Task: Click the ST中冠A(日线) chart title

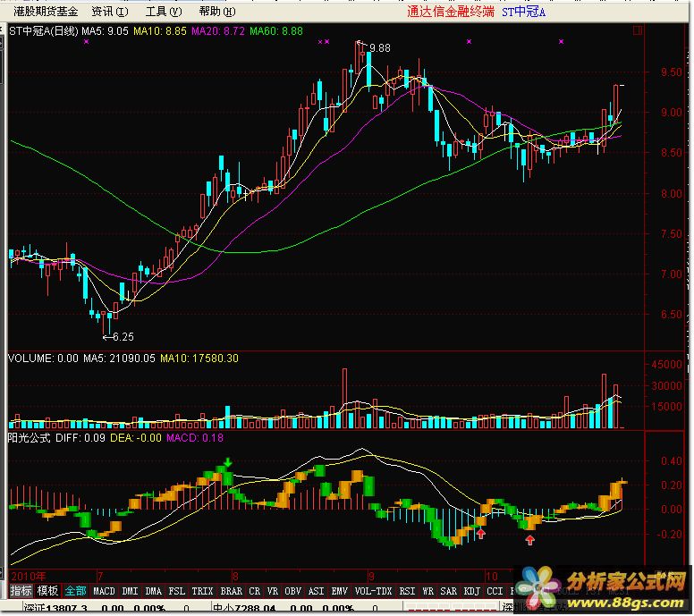Action: tap(43, 31)
